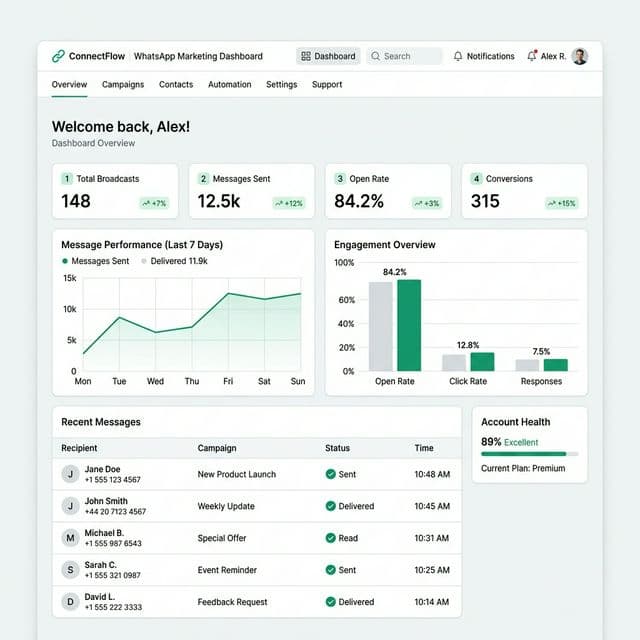Go to the Settings tab

[281, 85]
